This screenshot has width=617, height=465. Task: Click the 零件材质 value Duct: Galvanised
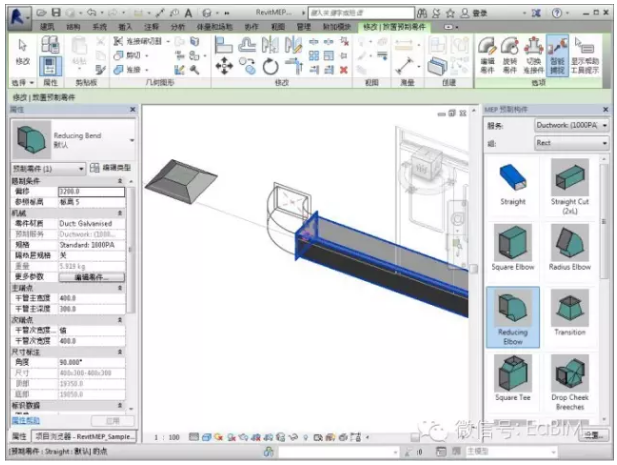[91, 223]
